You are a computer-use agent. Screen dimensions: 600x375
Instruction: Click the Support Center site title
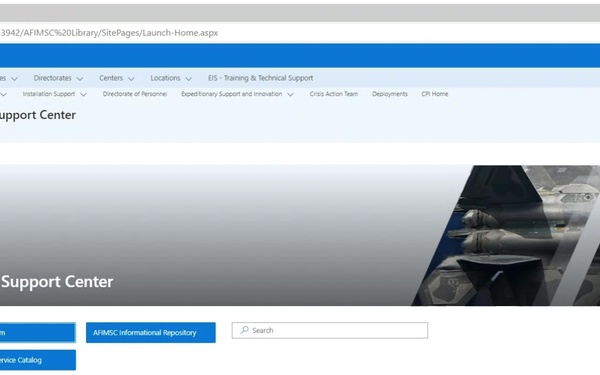coord(38,115)
